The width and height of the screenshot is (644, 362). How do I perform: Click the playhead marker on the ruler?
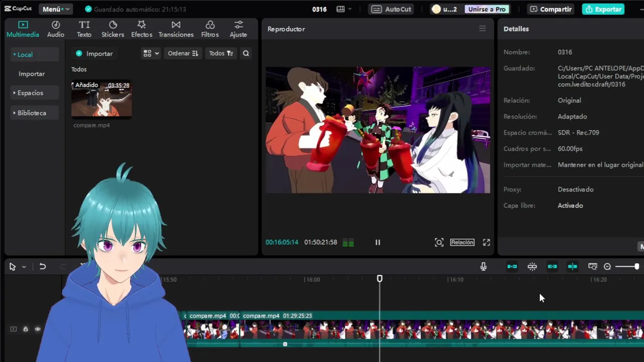(x=380, y=279)
